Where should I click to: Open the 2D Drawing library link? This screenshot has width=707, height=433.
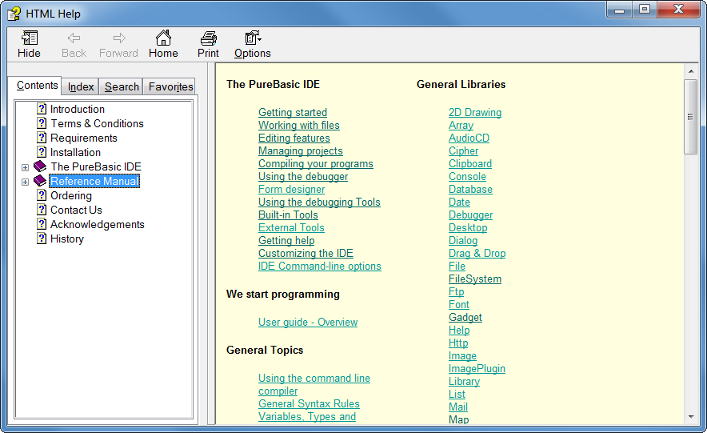pyautogui.click(x=475, y=112)
